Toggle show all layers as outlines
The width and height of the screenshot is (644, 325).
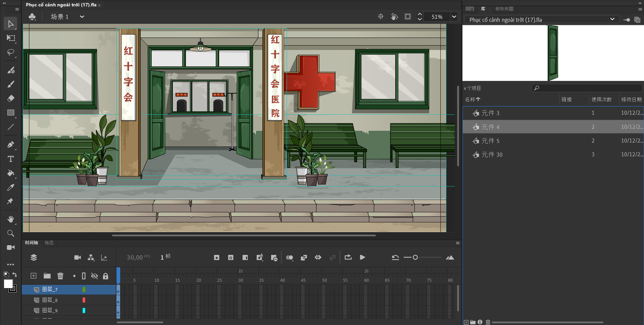pos(84,276)
